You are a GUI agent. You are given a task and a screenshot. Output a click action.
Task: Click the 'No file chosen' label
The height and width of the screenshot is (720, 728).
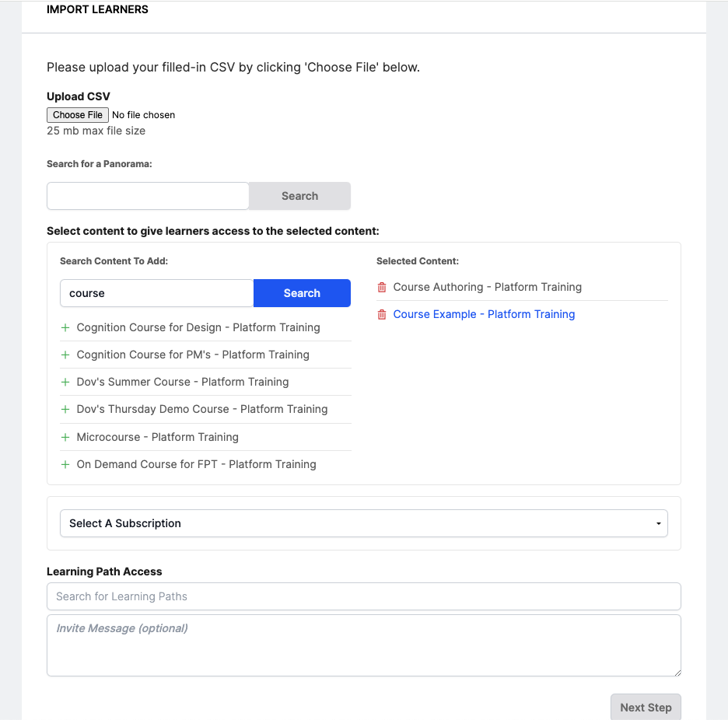coord(143,115)
